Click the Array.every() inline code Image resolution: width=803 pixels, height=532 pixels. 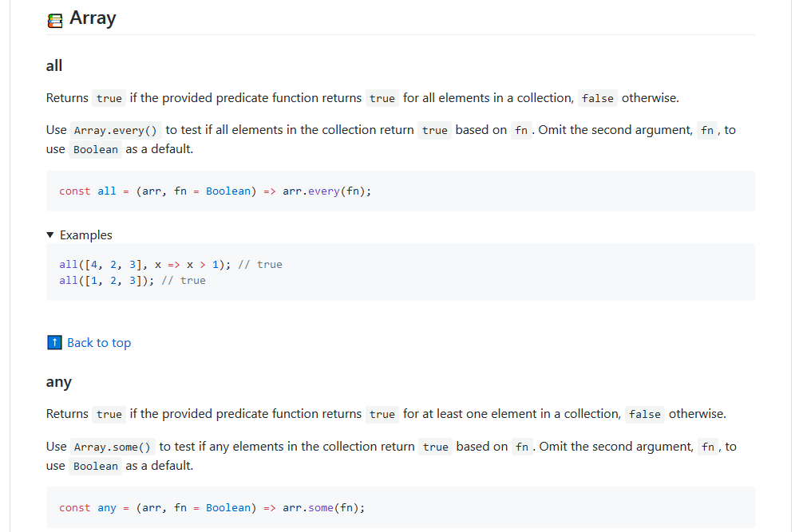[116, 131]
